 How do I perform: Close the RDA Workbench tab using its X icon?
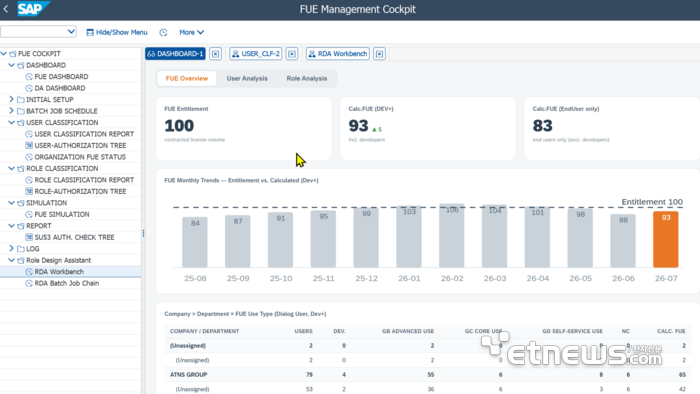tap(379, 54)
